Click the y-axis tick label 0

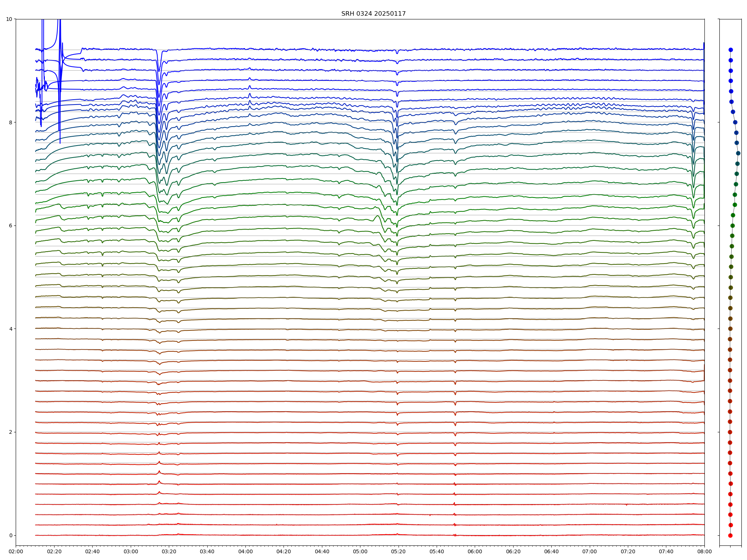10,535
